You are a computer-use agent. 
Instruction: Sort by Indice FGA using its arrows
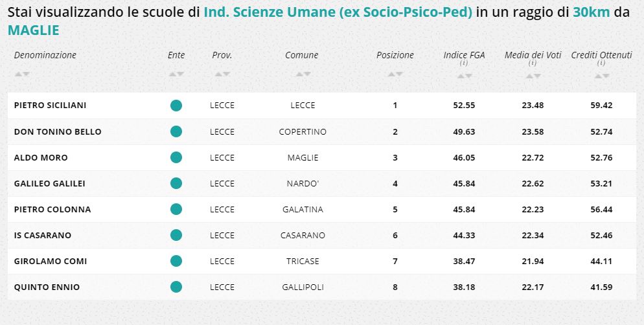click(464, 76)
